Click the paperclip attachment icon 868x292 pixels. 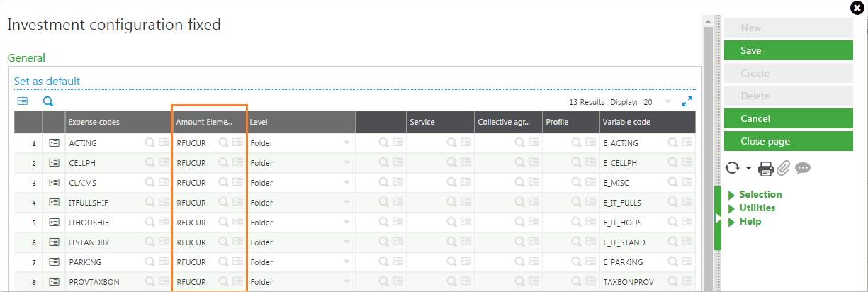pos(783,168)
